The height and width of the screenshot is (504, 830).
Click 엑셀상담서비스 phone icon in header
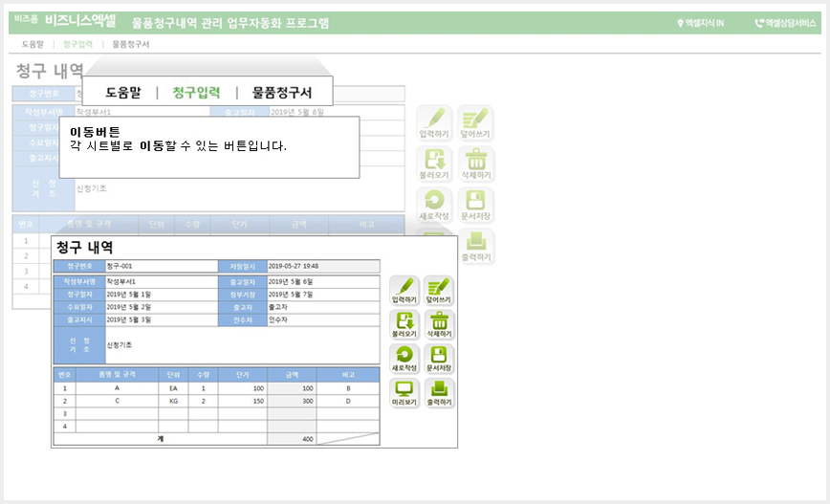click(x=759, y=23)
